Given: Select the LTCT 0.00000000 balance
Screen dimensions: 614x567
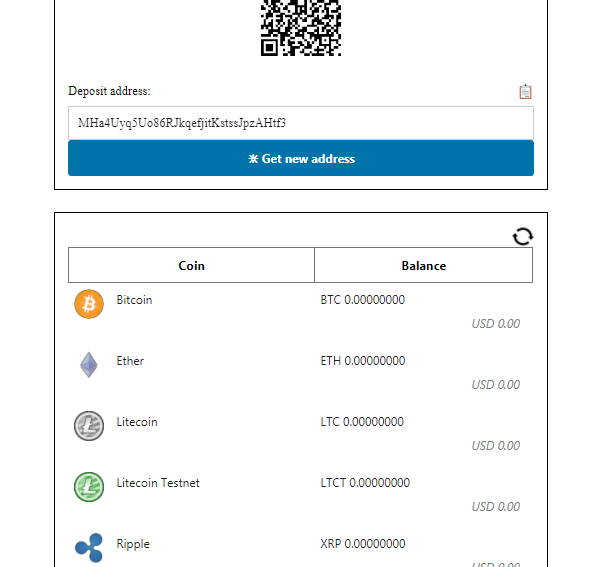Looking at the screenshot, I should (365, 483).
